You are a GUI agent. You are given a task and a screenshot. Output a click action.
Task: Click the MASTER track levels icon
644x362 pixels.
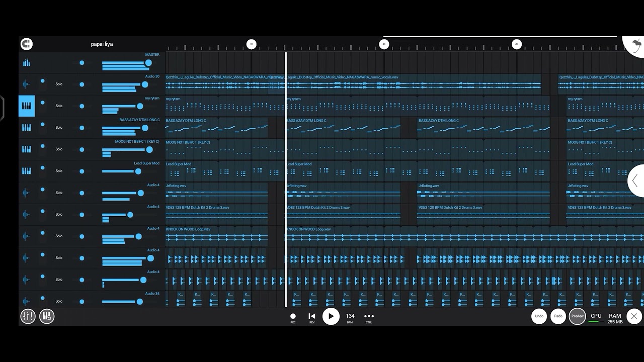point(26,63)
